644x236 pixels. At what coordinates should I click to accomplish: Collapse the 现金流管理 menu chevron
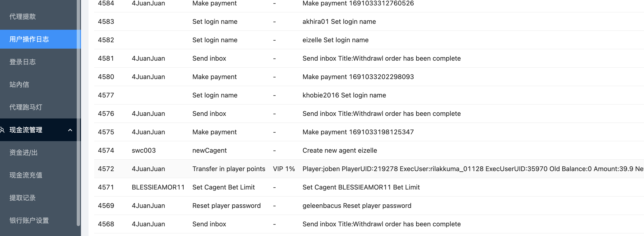coord(70,130)
